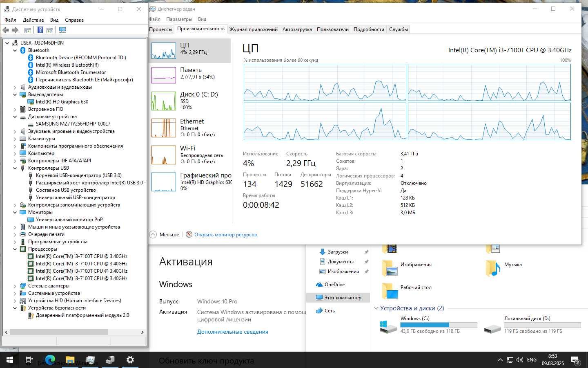Collapse the root USER-IU3DM6DH0N node
Image resolution: width=588 pixels, height=368 pixels.
7,43
